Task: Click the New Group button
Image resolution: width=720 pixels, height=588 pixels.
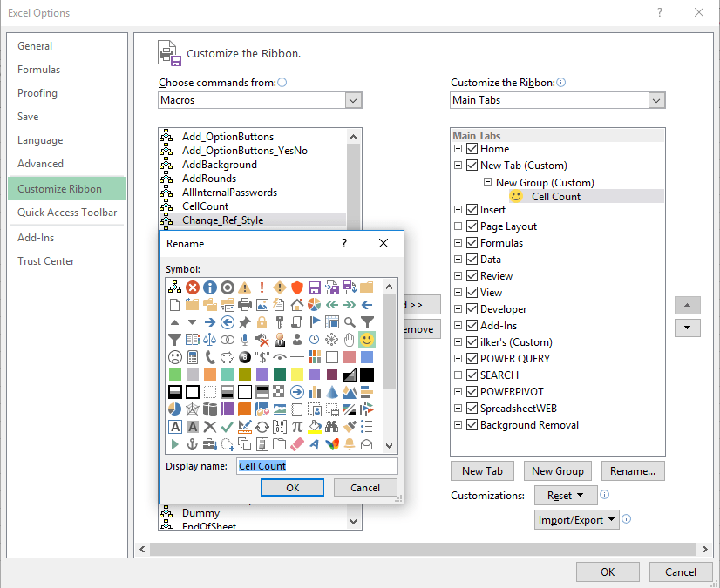Action: [557, 470]
